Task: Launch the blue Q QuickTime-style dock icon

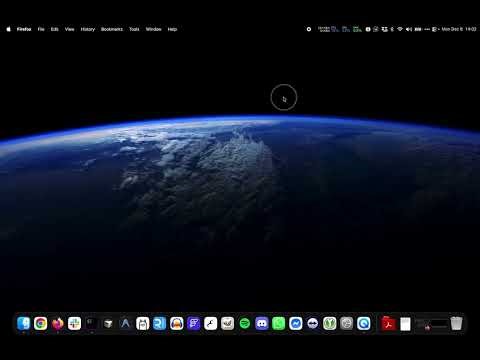Action: point(364,323)
